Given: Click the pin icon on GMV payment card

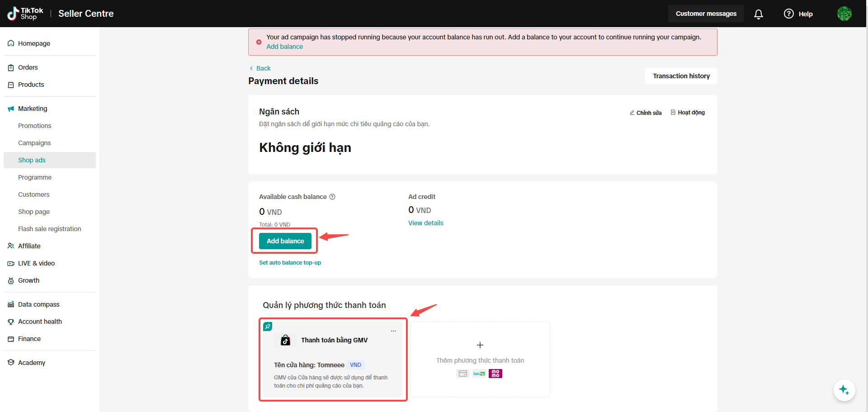Looking at the screenshot, I should click(x=268, y=327).
